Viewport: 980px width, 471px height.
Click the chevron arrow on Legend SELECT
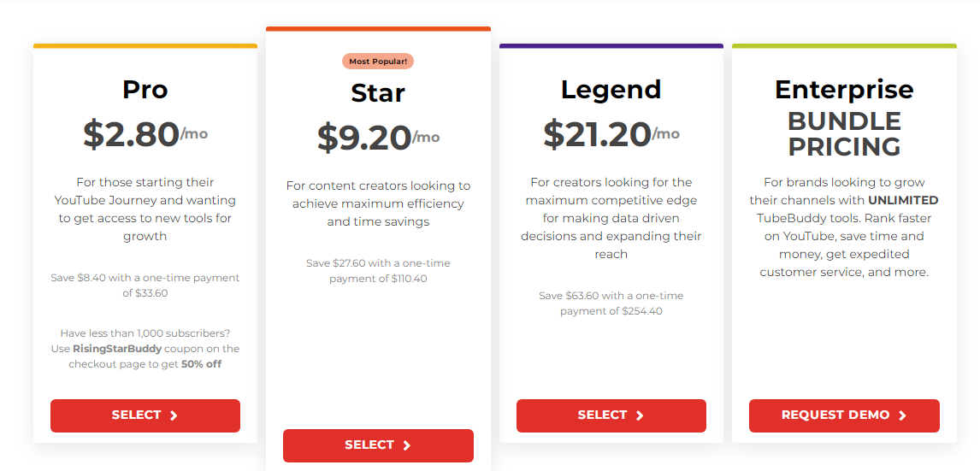coord(640,416)
